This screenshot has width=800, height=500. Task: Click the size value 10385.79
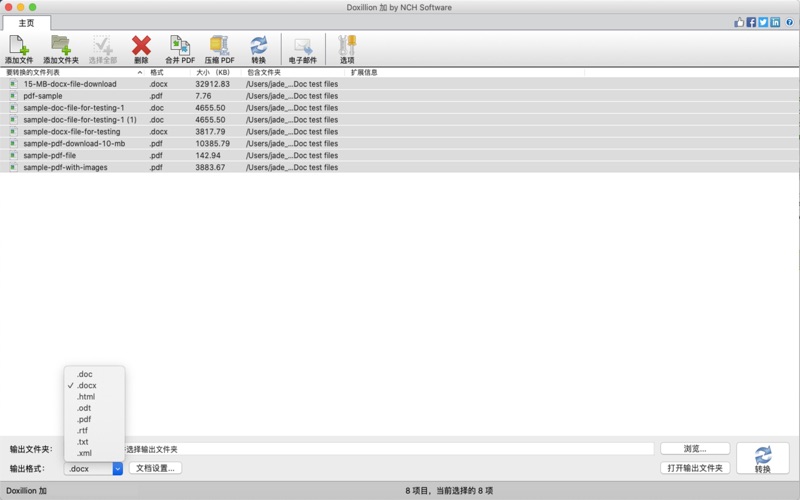(212, 143)
